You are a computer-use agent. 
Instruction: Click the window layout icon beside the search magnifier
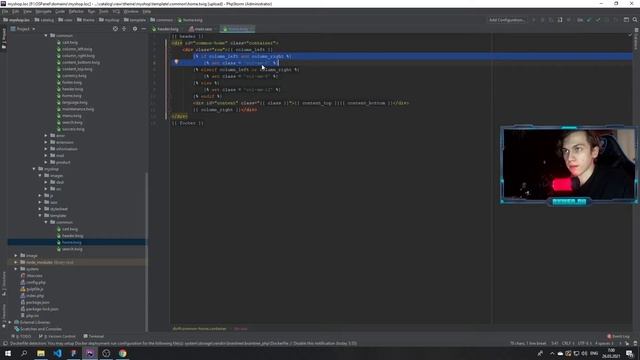click(x=626, y=20)
